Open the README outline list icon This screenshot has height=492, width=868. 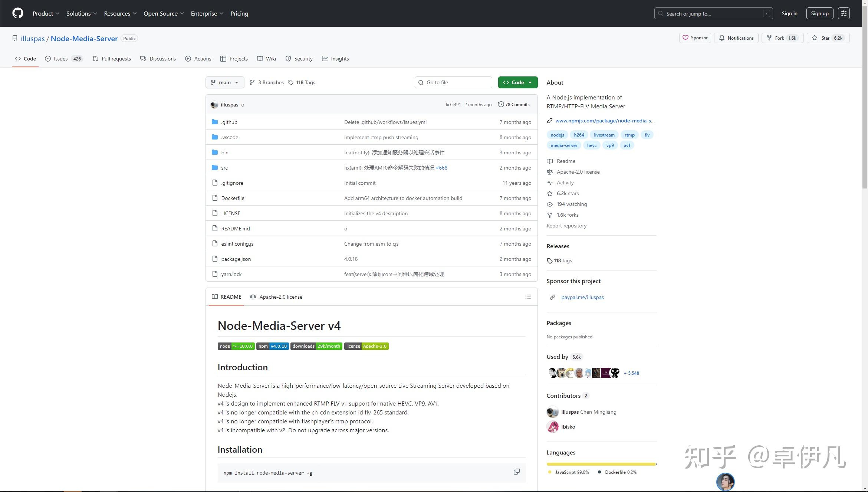tap(528, 297)
